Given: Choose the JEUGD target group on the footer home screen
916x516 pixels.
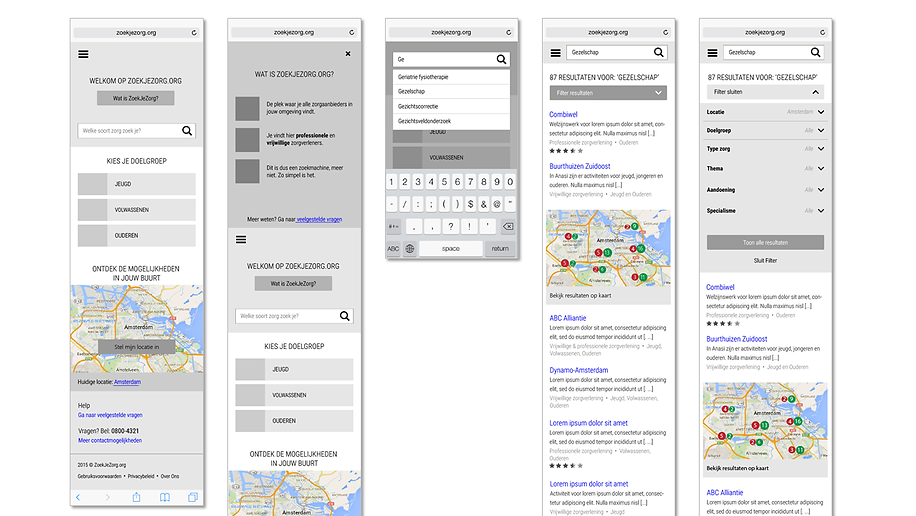Looking at the screenshot, I should point(137,184).
